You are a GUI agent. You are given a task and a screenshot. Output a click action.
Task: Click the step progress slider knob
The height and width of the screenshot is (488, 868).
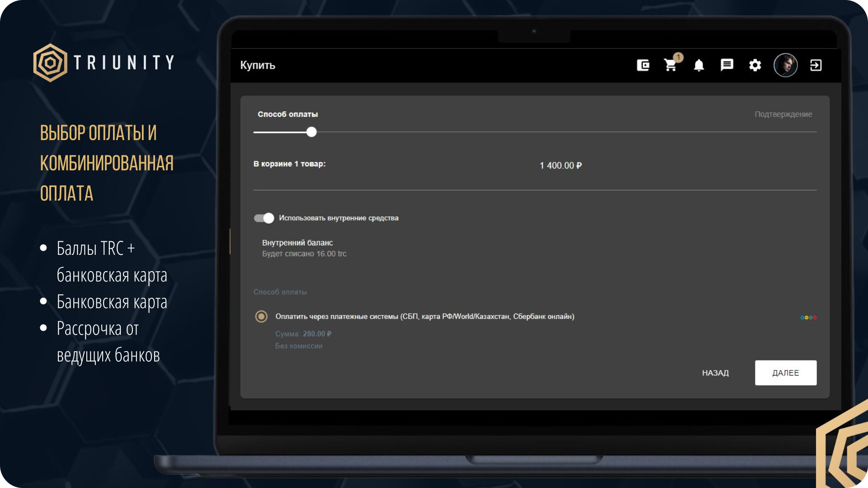311,132
